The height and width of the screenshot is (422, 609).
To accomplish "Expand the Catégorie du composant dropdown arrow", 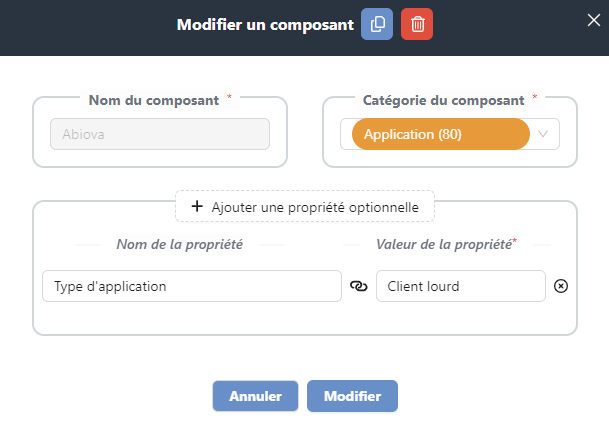I will pyautogui.click(x=544, y=134).
